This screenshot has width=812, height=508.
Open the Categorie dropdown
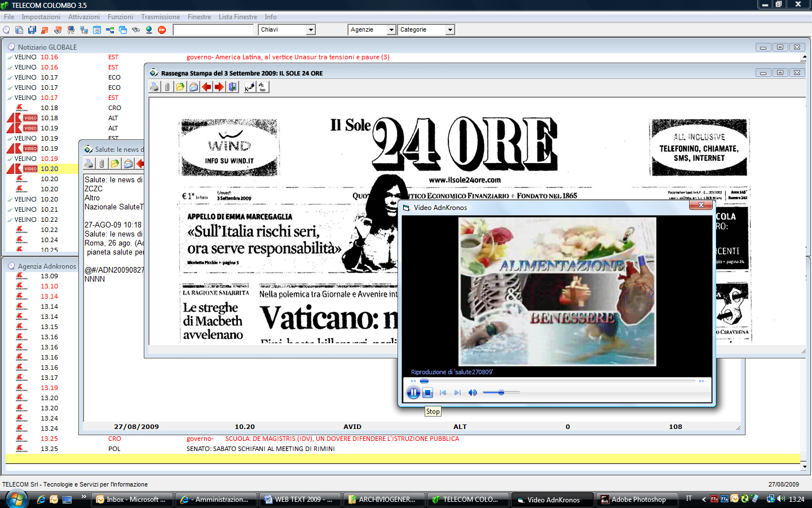(450, 30)
